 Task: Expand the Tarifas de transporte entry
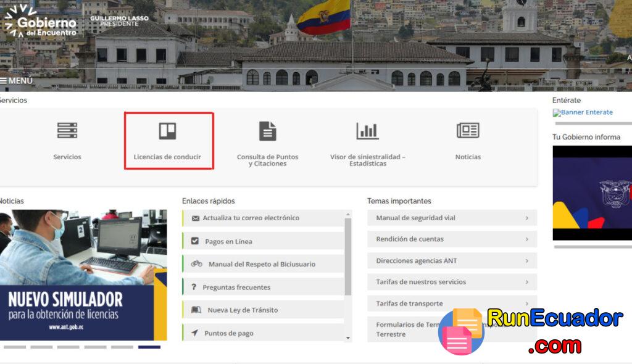pyautogui.click(x=452, y=304)
